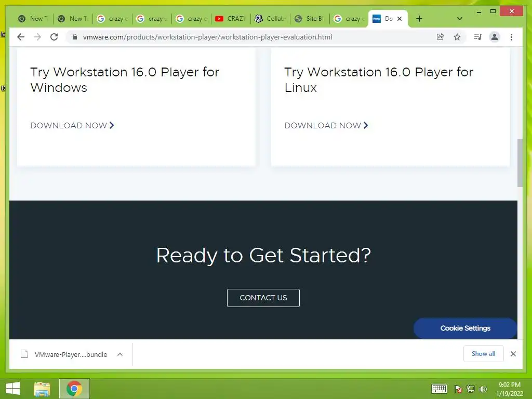This screenshot has width=532, height=399.
Task: Switch to the second Google crazy search tab
Action: pyautogui.click(x=151, y=19)
